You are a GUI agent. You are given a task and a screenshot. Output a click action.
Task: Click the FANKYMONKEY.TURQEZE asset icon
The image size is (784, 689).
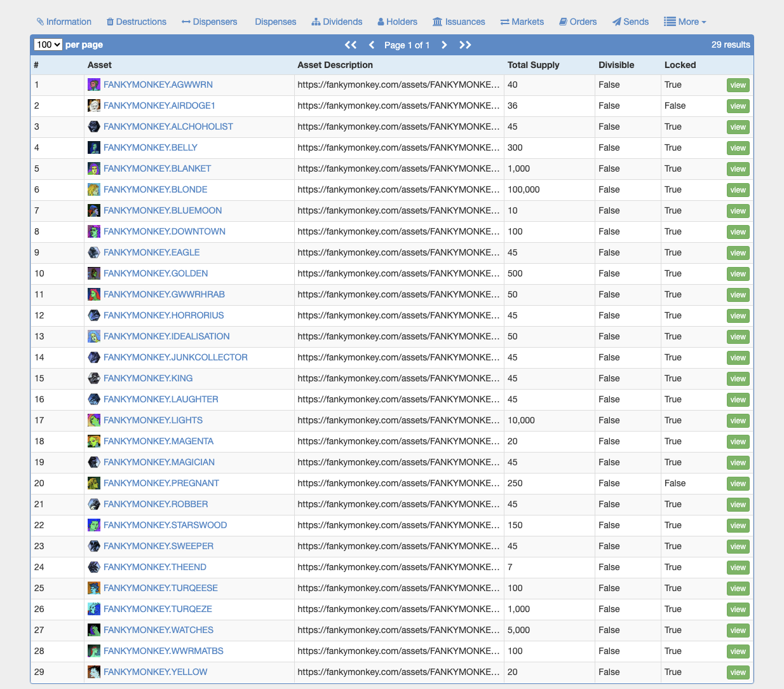(94, 610)
